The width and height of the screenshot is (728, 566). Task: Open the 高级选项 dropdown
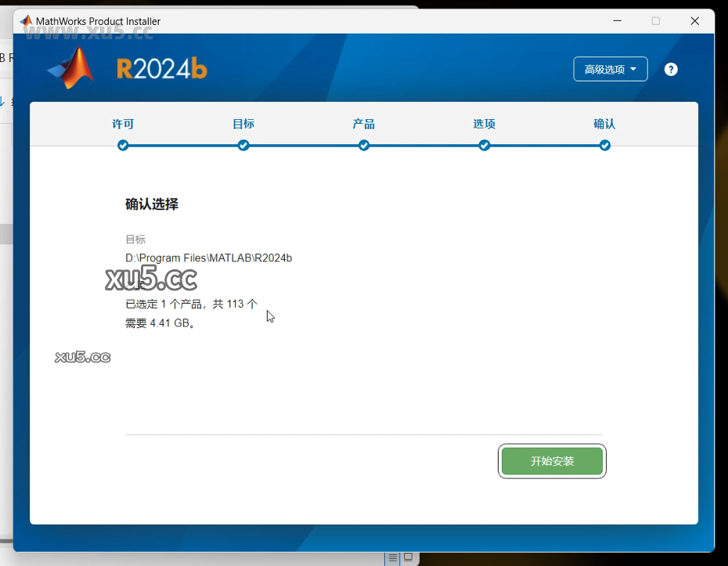(611, 69)
